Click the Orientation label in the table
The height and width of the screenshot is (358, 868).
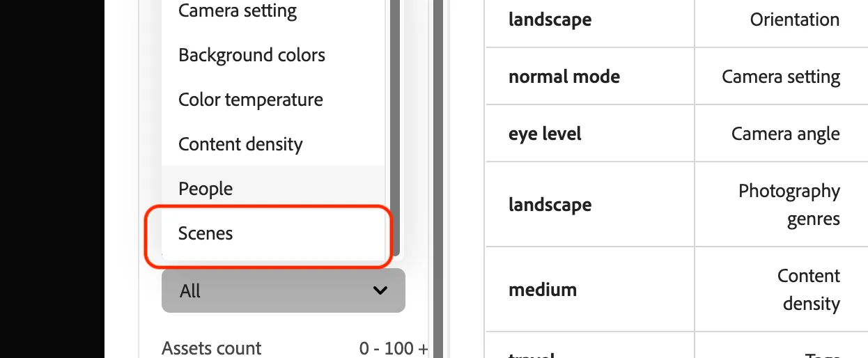[x=795, y=20]
